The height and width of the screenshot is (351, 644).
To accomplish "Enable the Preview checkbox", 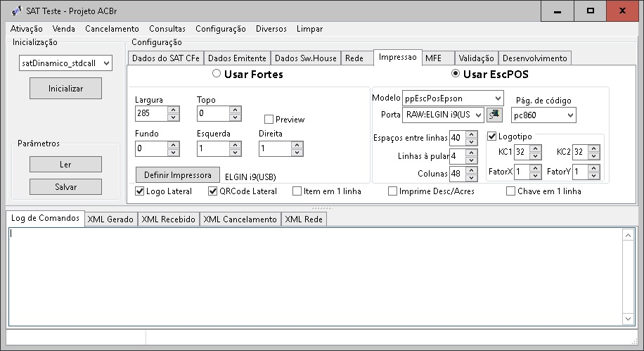I will coord(269,120).
